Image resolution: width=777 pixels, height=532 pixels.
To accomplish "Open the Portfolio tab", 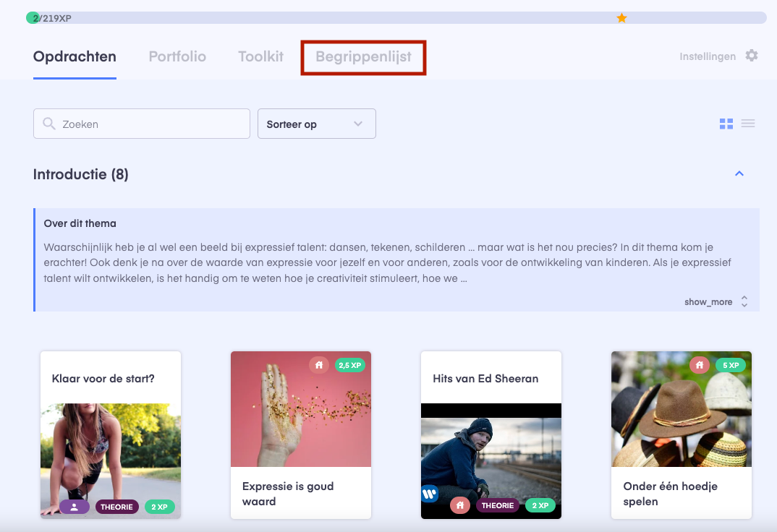I will (x=177, y=56).
